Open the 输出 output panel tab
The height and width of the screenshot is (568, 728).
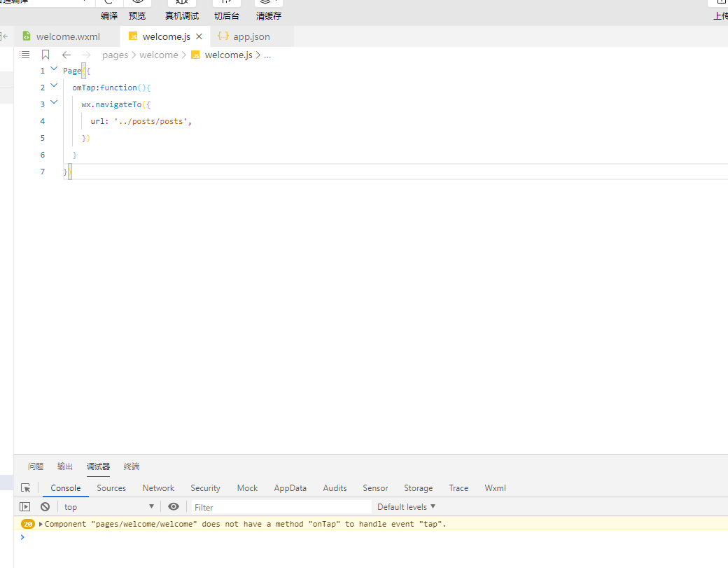pyautogui.click(x=65, y=466)
